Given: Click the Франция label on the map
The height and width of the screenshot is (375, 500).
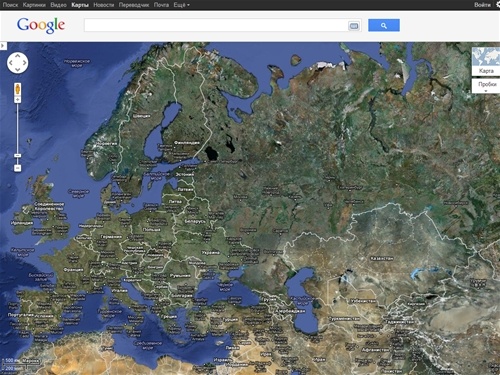Looking at the screenshot, I should tap(73, 270).
